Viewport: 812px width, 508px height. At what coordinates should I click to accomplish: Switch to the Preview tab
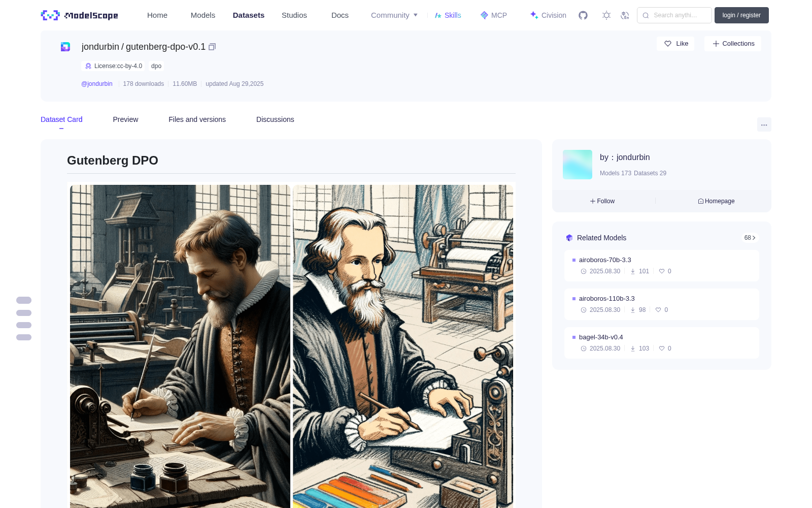pyautogui.click(x=125, y=119)
